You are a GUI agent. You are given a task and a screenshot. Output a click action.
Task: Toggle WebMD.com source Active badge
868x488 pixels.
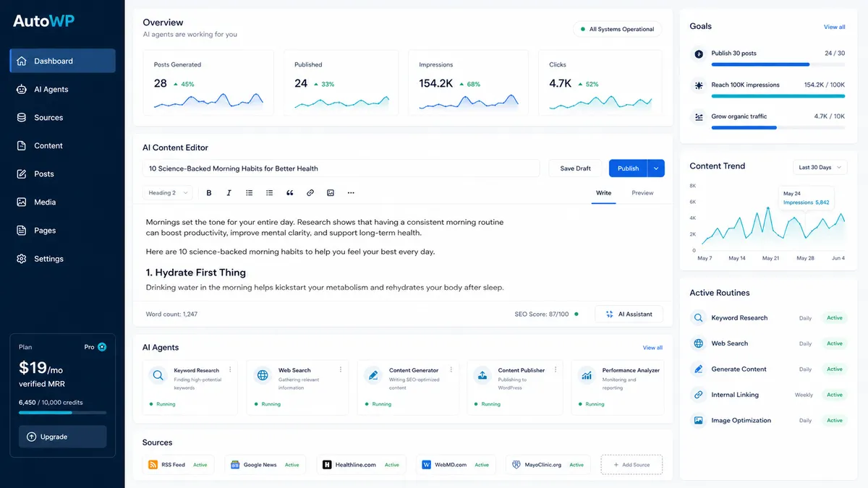pyautogui.click(x=482, y=465)
